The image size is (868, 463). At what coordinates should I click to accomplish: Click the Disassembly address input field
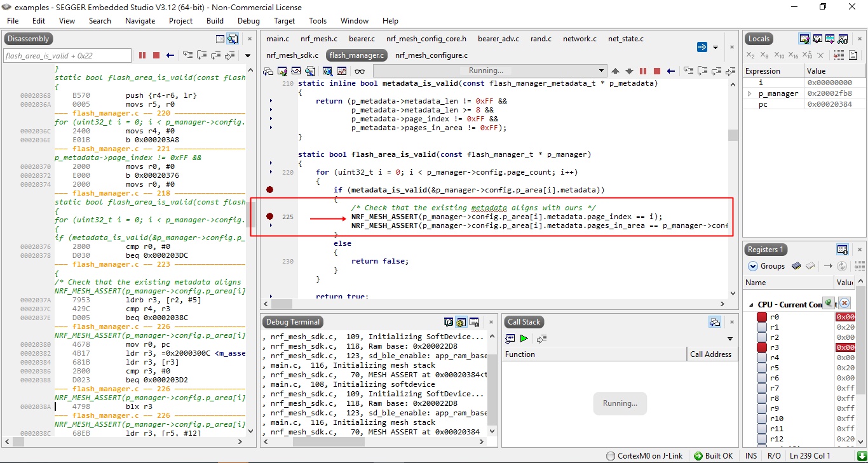[67, 56]
